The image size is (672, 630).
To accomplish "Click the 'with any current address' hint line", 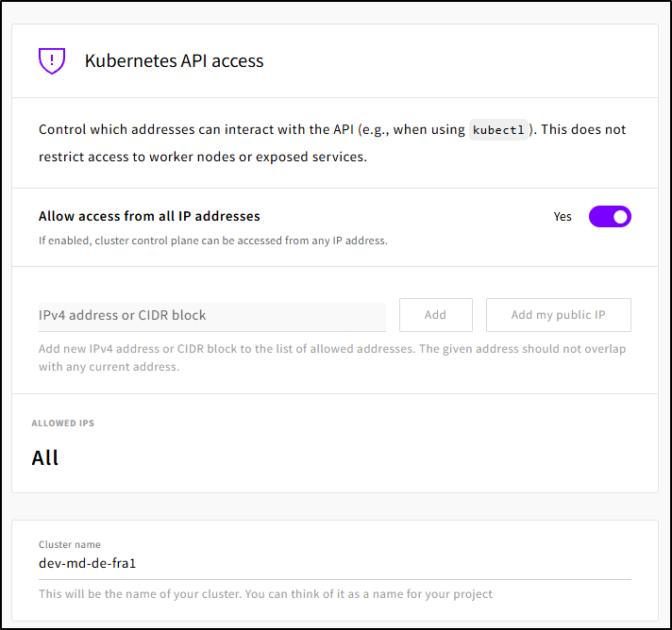I will [x=109, y=367].
